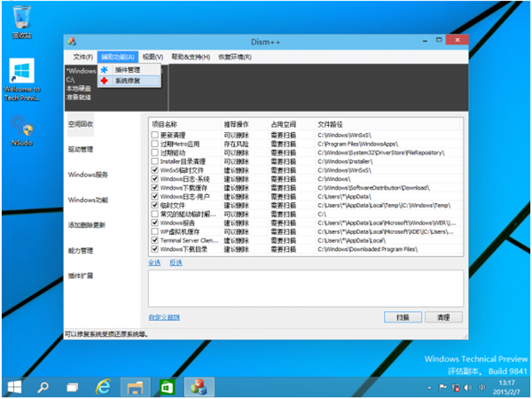Check the 更新清理 checkbox

154,135
